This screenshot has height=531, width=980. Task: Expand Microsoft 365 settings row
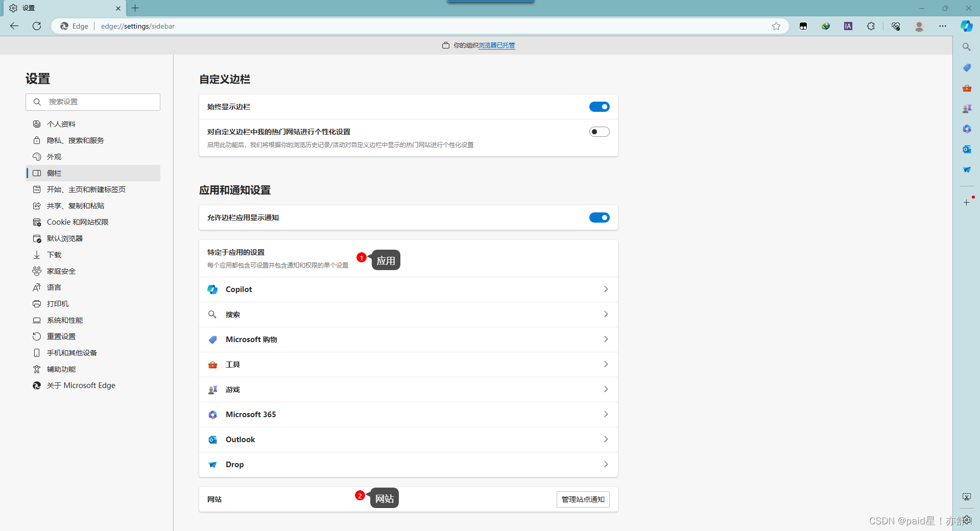[409, 415]
